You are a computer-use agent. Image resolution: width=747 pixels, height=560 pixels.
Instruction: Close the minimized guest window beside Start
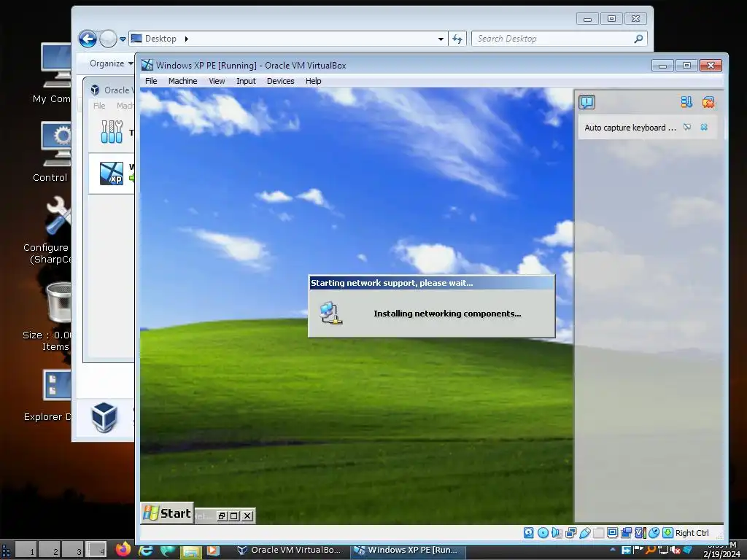[x=247, y=516]
